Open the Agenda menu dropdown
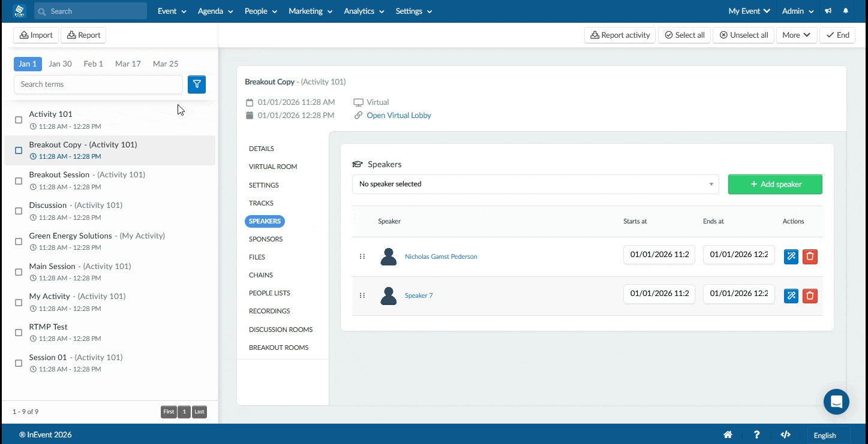 (215, 11)
